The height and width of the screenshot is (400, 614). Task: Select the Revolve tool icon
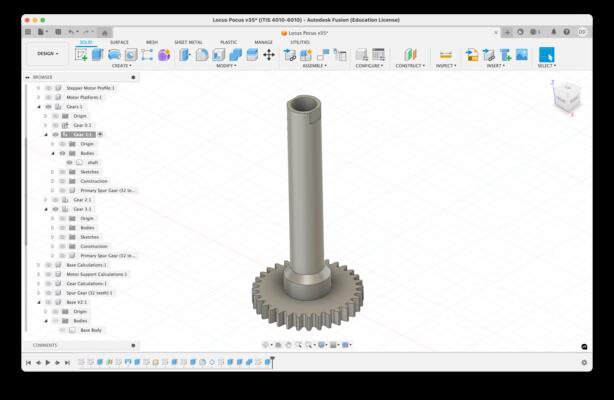(x=114, y=54)
